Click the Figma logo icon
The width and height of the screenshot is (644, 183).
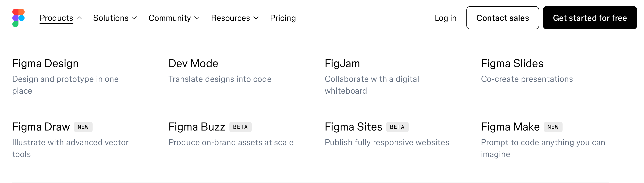(18, 18)
